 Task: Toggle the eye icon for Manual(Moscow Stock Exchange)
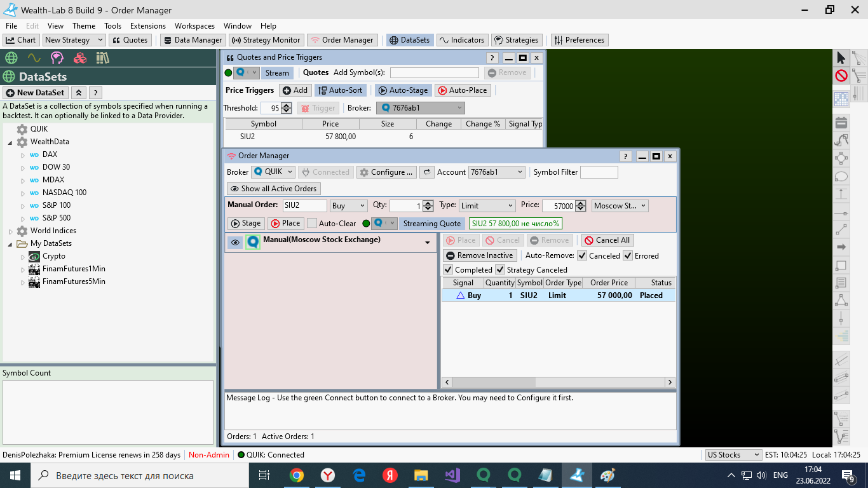coord(235,242)
